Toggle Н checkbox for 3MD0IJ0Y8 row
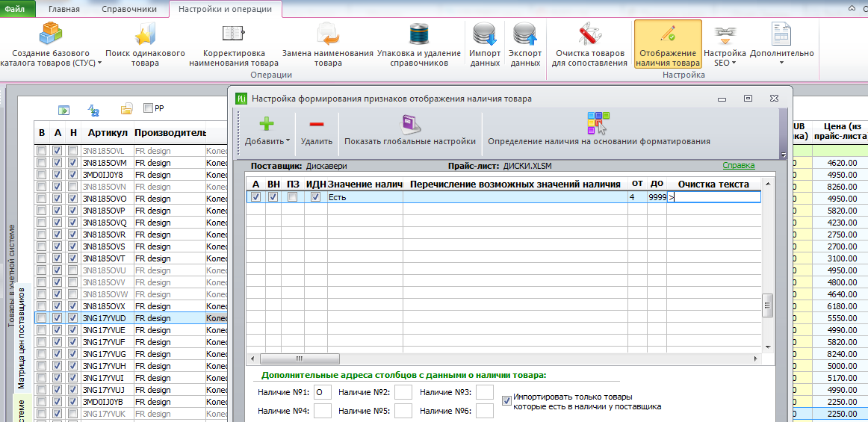Viewport: 868px width, 422px height. pyautogui.click(x=72, y=175)
